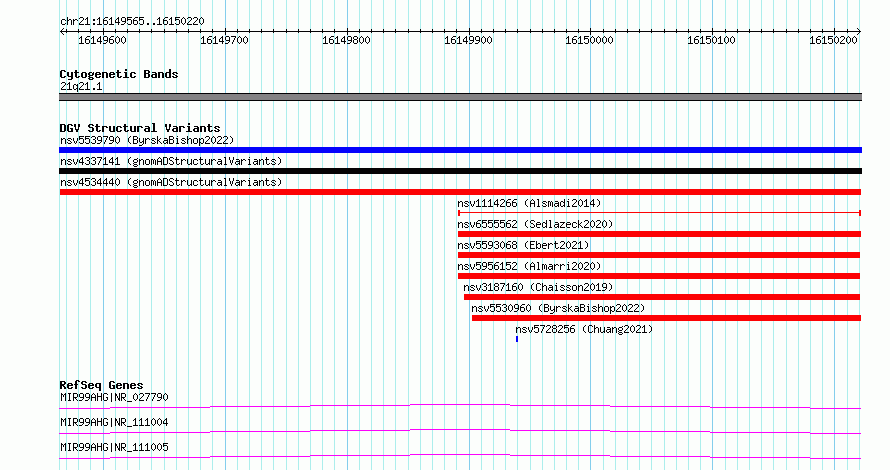The width and height of the screenshot is (890, 470).
Task: Click the RefSeq Genes track title
Action: click(101, 385)
